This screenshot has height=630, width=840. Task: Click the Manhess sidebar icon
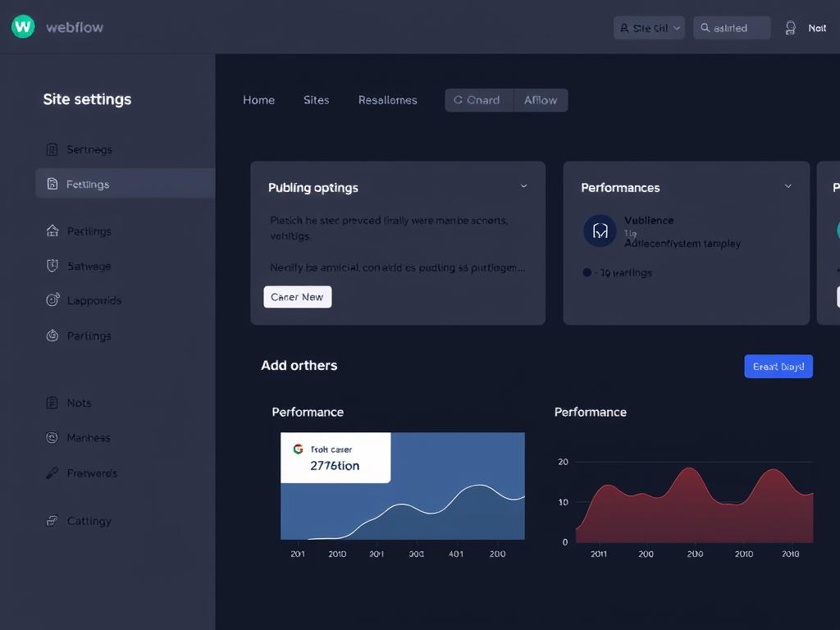[x=52, y=438]
